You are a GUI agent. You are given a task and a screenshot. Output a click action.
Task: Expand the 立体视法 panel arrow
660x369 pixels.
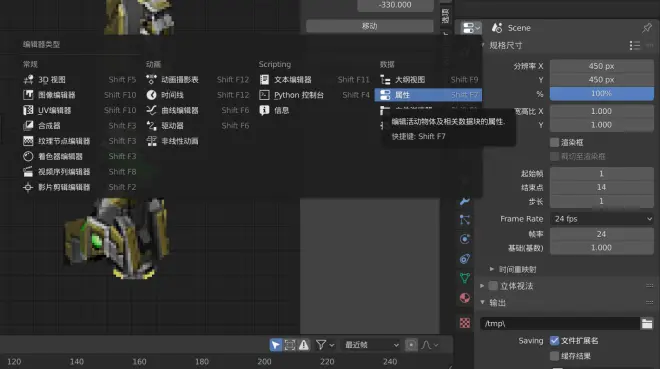click(482, 286)
